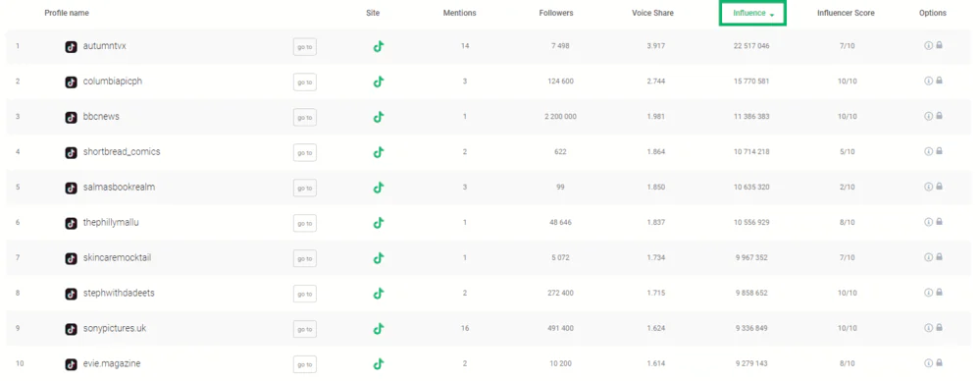Click lock icon for stephwithdadeets
Image resolution: width=980 pixels, height=381 pixels.
939,293
